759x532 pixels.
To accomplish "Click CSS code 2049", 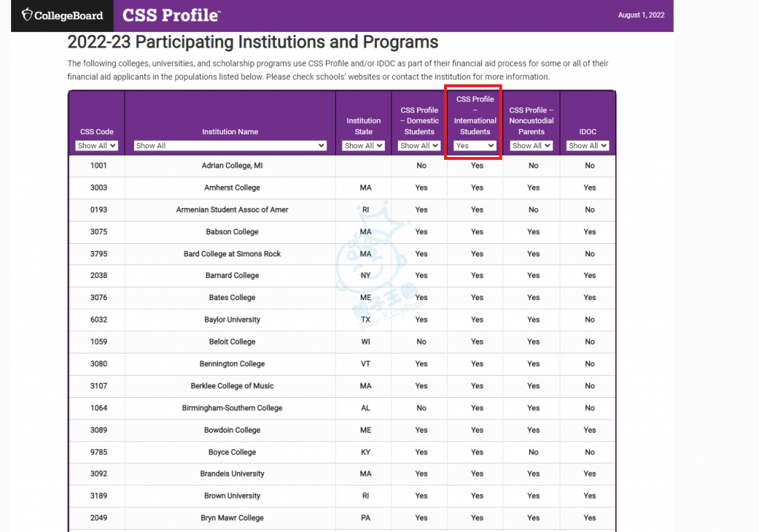I will [x=99, y=518].
